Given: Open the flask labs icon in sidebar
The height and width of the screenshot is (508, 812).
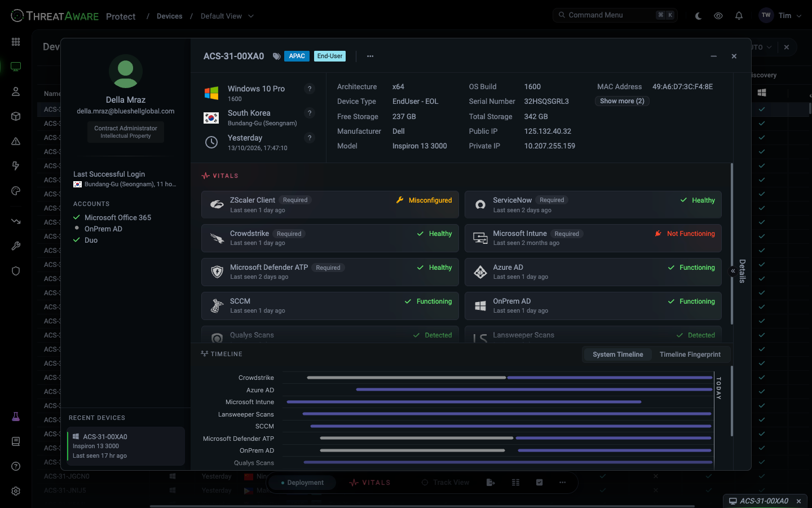Looking at the screenshot, I should (x=16, y=417).
